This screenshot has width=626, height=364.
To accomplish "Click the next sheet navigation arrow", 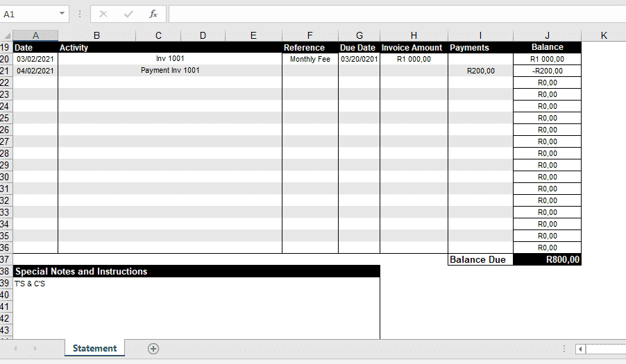I will pos(35,348).
